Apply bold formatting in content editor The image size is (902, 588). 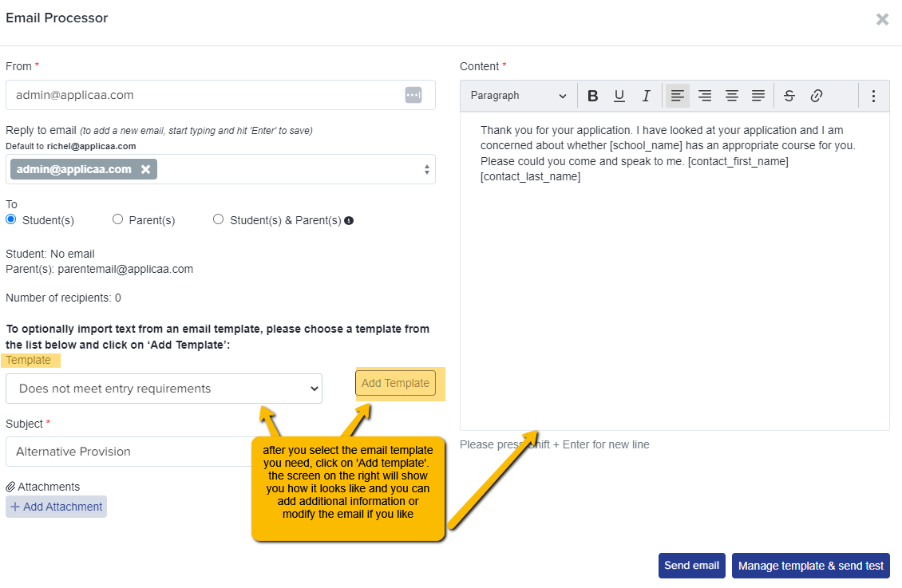[592, 96]
